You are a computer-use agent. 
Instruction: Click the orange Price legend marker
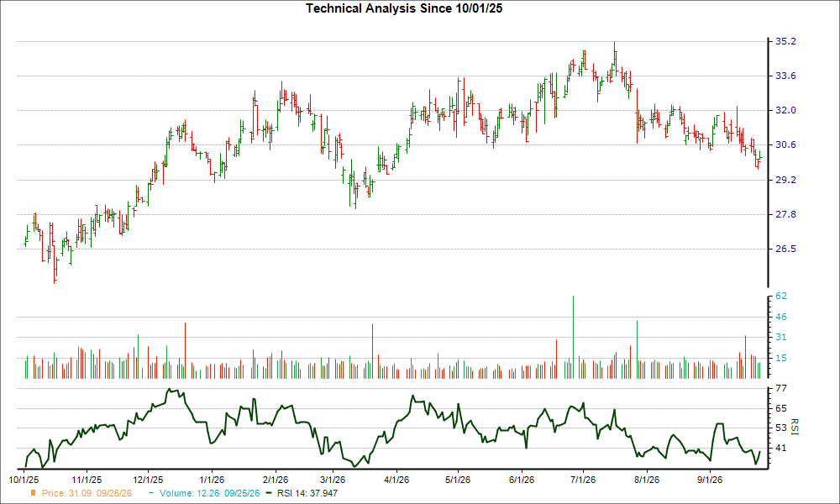pyautogui.click(x=34, y=493)
